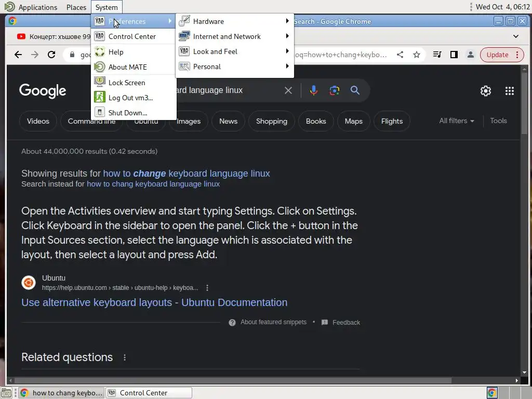Go forward in Chrome
This screenshot has width=532, height=399.
(35, 55)
